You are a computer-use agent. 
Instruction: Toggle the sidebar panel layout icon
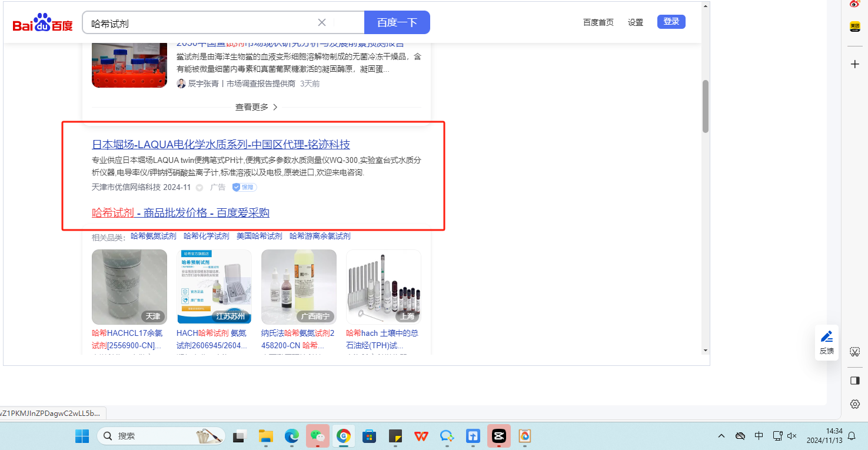[855, 381]
